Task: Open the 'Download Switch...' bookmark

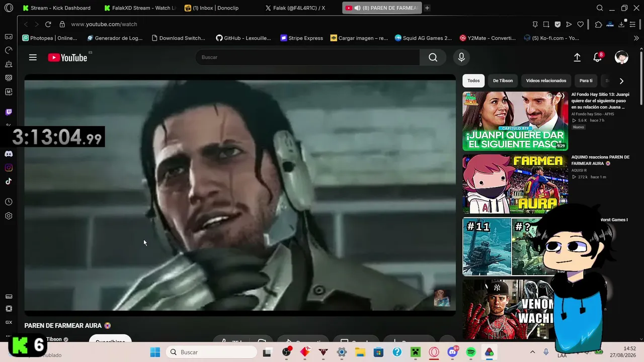Action: (179, 38)
